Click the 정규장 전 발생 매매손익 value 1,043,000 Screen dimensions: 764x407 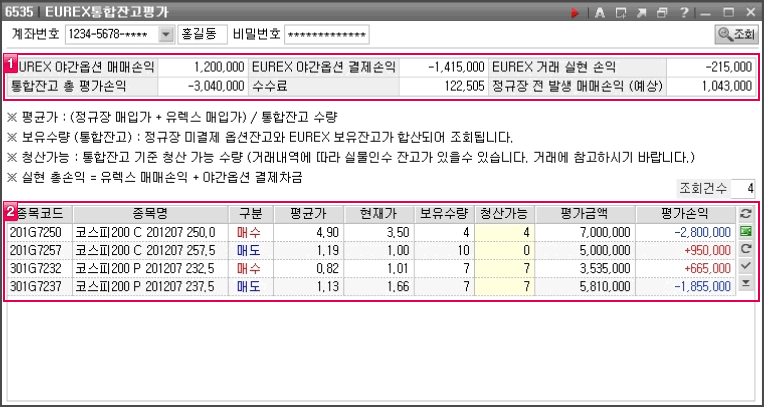click(x=710, y=86)
